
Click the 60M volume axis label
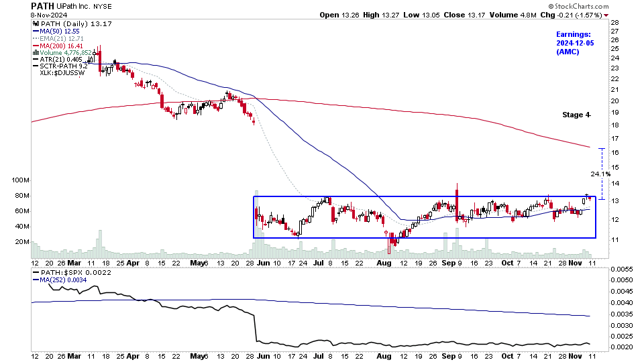[x=22, y=211]
